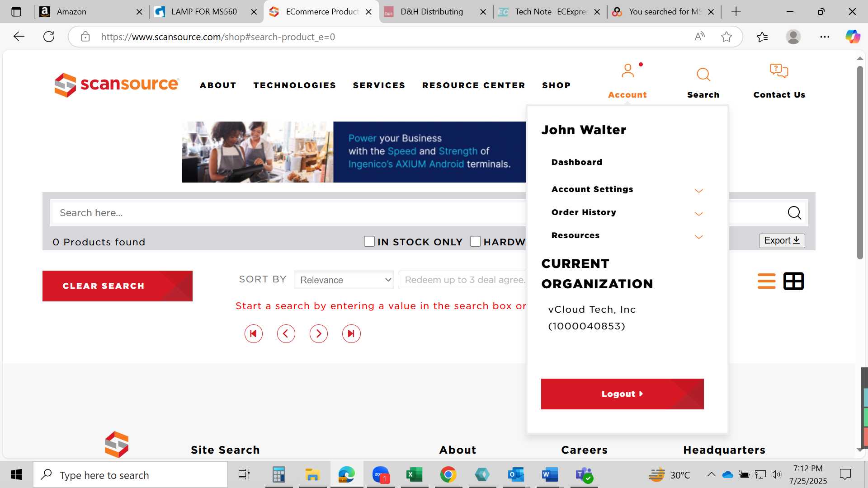
Task: Open SERVICES navigation menu
Action: point(379,85)
